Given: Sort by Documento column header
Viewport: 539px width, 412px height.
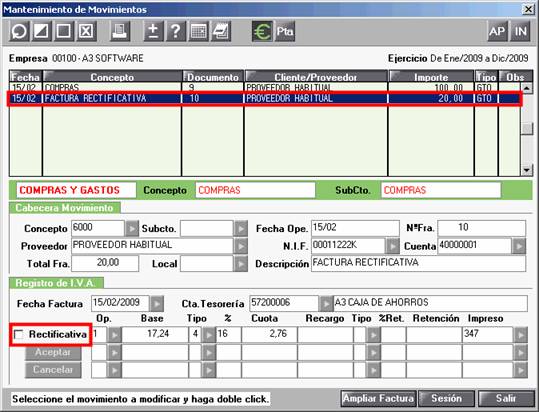Looking at the screenshot, I should point(213,77).
